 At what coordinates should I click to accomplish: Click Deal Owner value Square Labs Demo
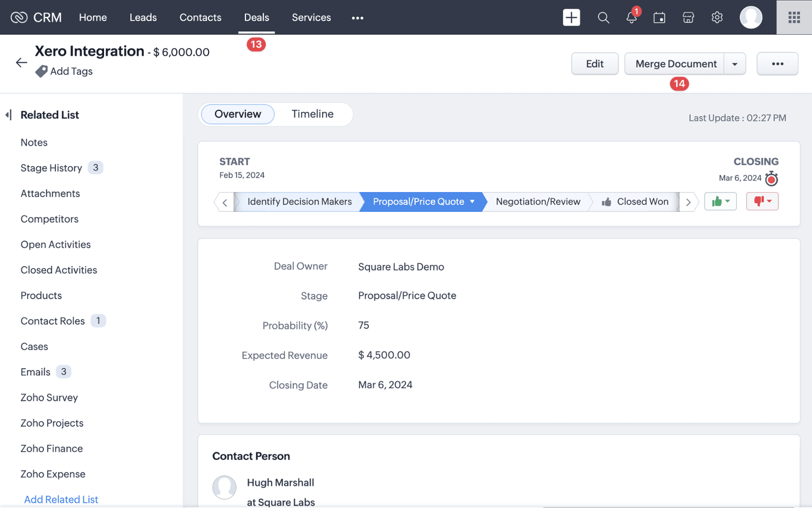tap(401, 267)
